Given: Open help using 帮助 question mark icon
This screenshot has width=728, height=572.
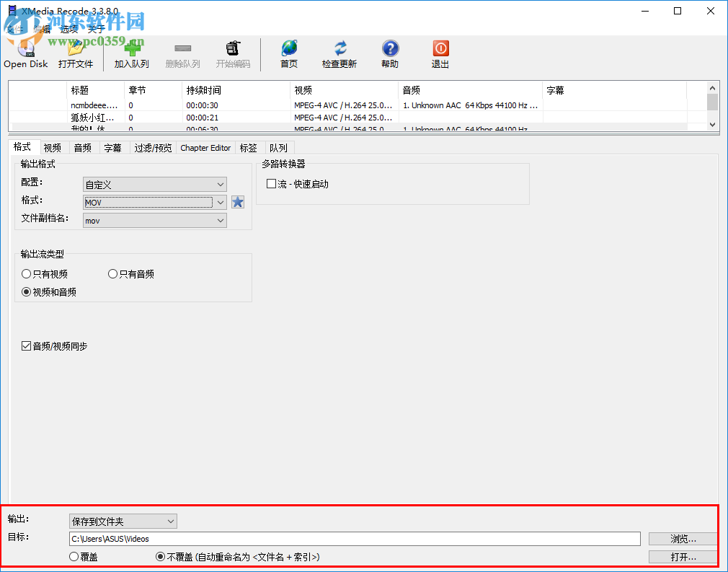Looking at the screenshot, I should pyautogui.click(x=390, y=48).
